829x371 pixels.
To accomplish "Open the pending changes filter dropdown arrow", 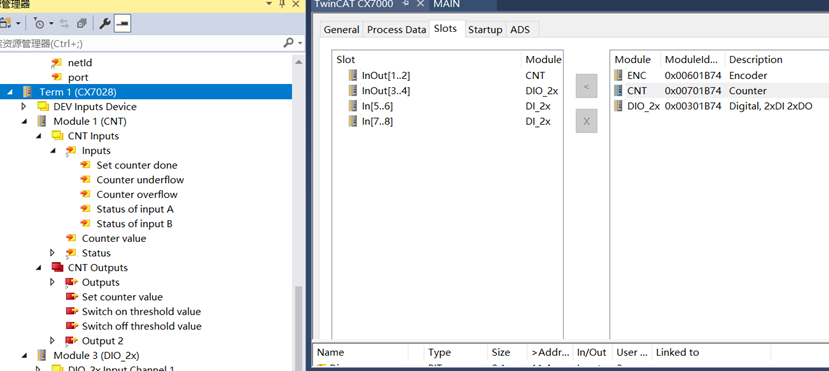I will 51,23.
